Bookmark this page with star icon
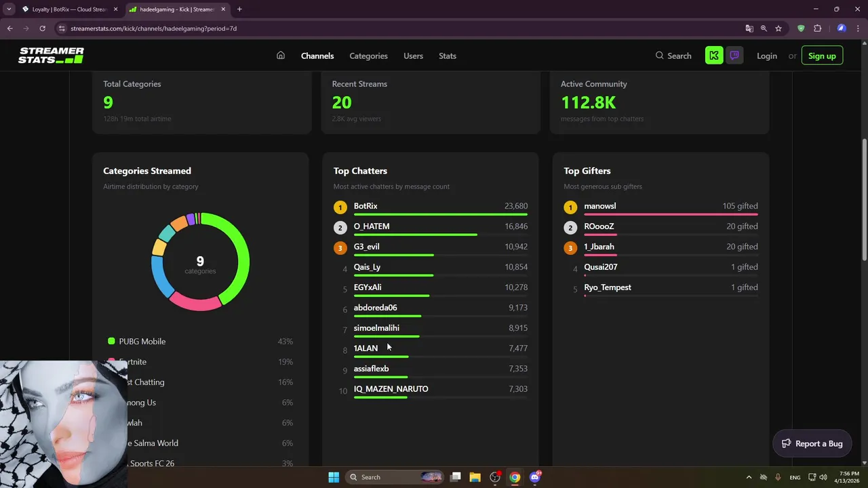Screen dimensions: 868x488 click(x=778, y=28)
